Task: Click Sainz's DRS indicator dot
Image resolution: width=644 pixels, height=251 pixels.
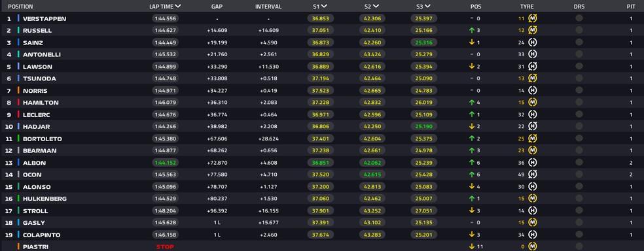Action: point(579,42)
